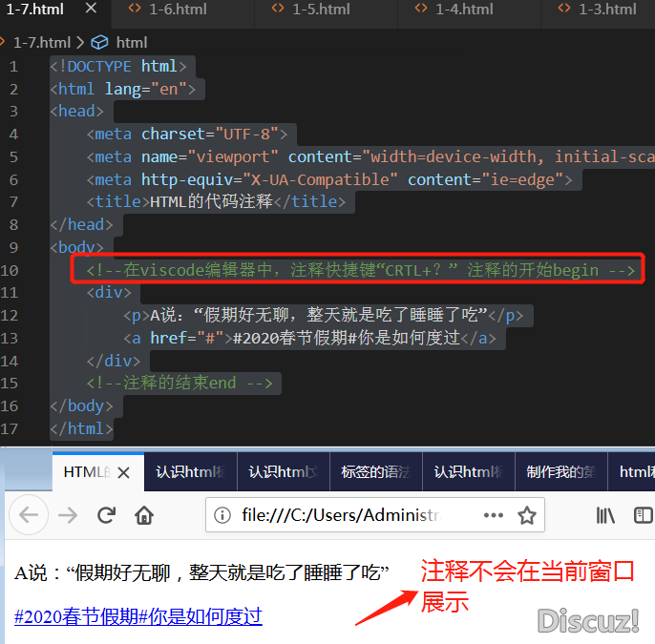Click the opening head tag

(76, 111)
